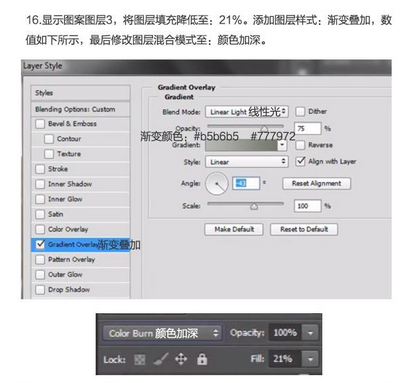
Task: Select the Drop Shadow label
Action: click(x=69, y=290)
